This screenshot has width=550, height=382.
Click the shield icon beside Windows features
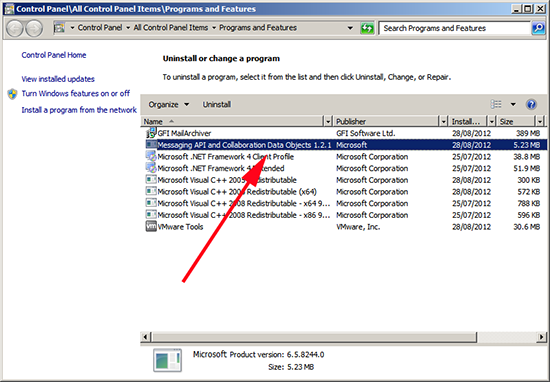(x=12, y=94)
